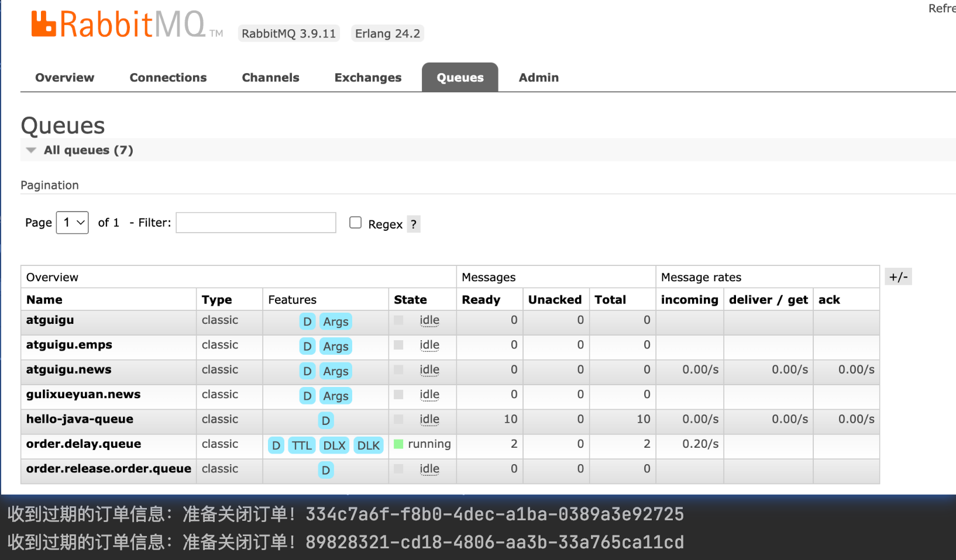
Task: Click TTL badge in order.delay.queue row
Action: tap(302, 445)
